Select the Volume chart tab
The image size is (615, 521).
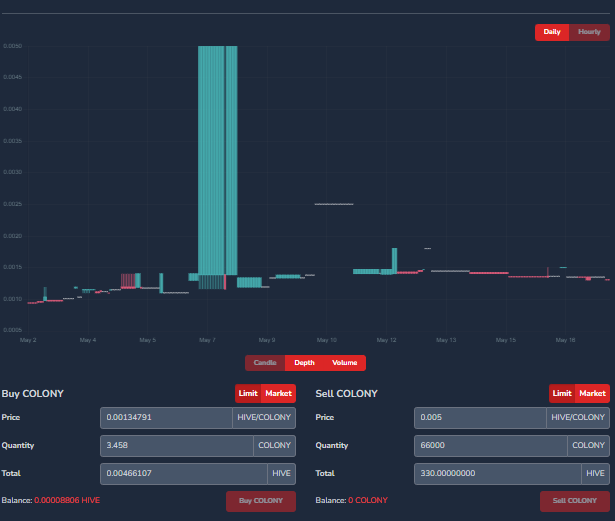click(345, 363)
